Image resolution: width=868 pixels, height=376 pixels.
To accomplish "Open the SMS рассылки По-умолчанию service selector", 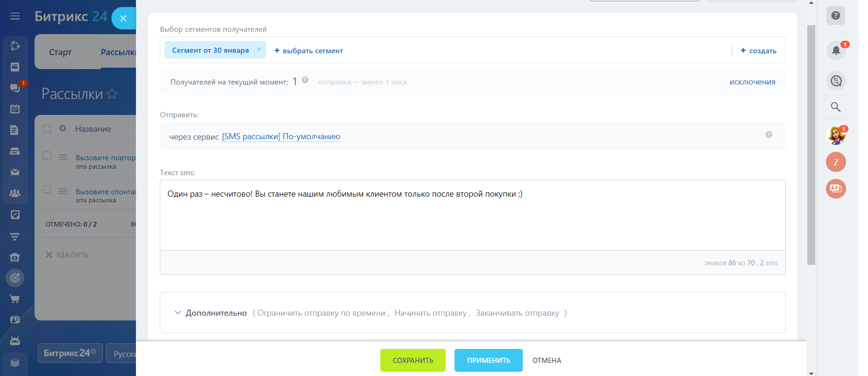I will pyautogui.click(x=281, y=136).
